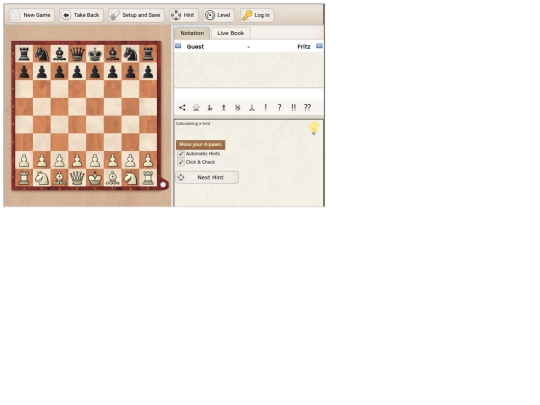540x405 pixels.
Task: Select the white e2 pawn
Action: coord(95,160)
